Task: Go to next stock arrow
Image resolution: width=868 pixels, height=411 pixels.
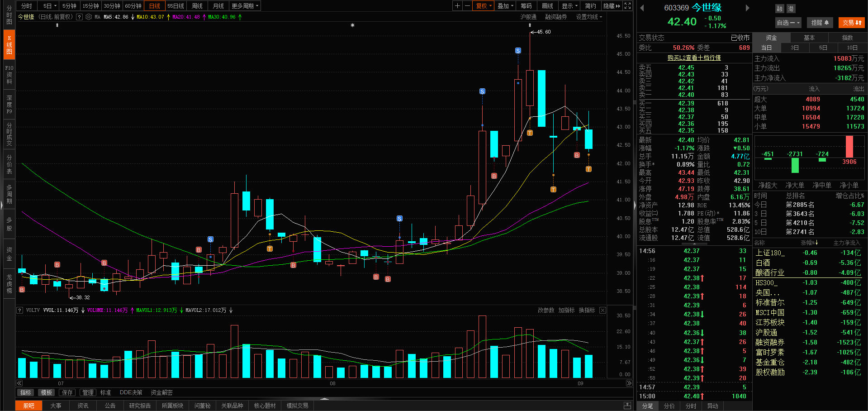Action: (x=748, y=8)
